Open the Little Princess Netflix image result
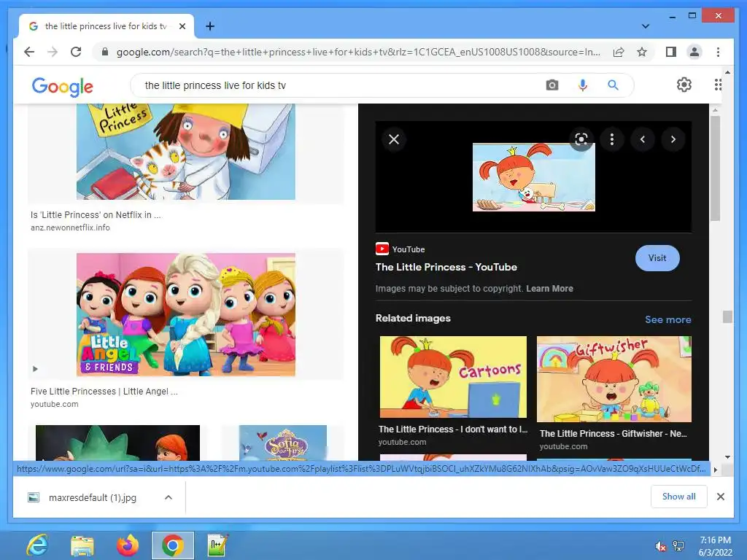This screenshot has width=747, height=560. coord(186,152)
